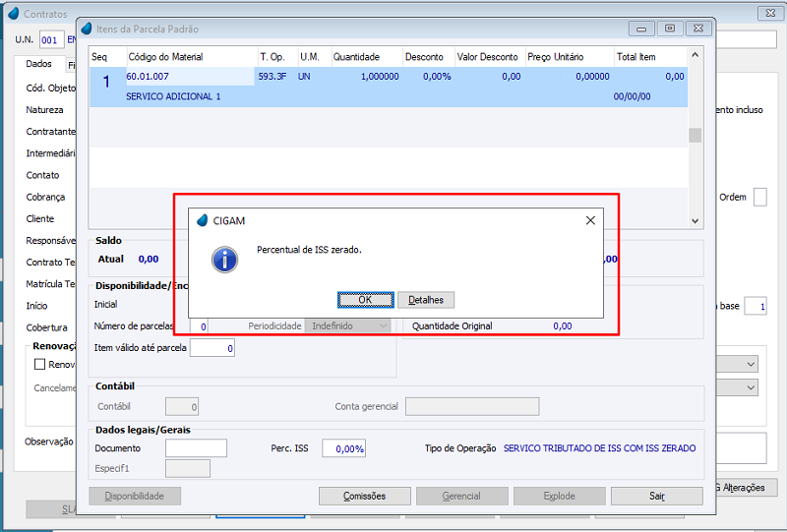The width and height of the screenshot is (787, 532).
Task: Click the Perc. ISS input field
Action: coord(343,448)
